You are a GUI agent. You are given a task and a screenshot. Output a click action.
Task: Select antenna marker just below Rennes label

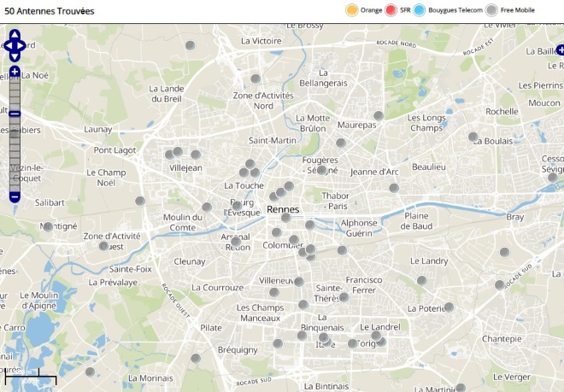(x=285, y=217)
